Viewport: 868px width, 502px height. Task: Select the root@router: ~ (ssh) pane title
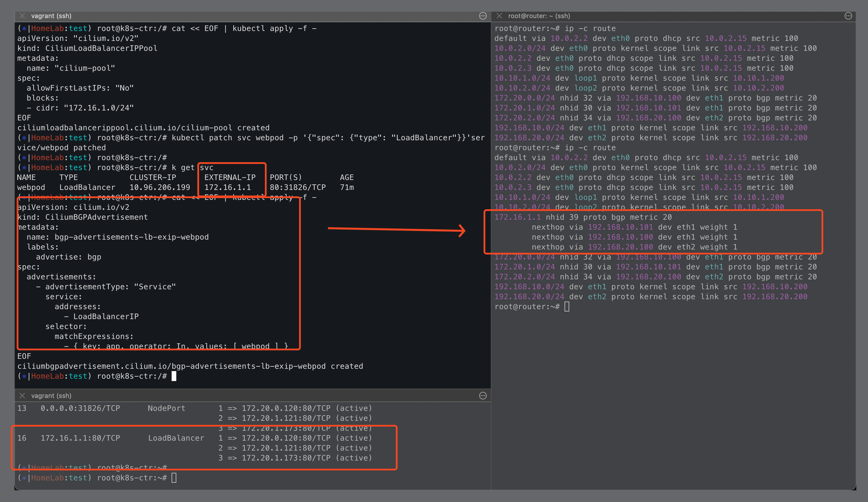point(539,16)
